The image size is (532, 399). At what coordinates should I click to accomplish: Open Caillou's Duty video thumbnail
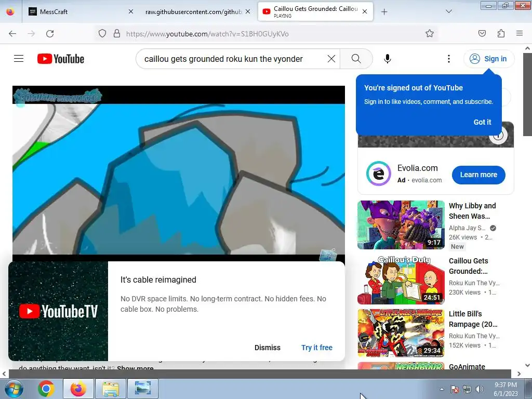(x=401, y=280)
